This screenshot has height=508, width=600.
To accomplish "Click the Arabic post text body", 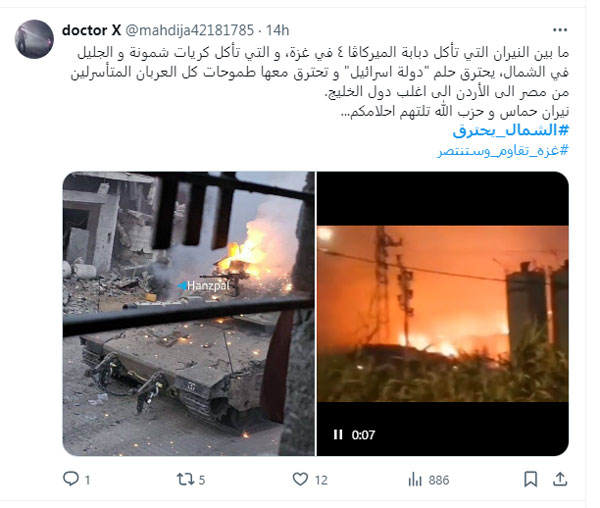I will pyautogui.click(x=320, y=81).
